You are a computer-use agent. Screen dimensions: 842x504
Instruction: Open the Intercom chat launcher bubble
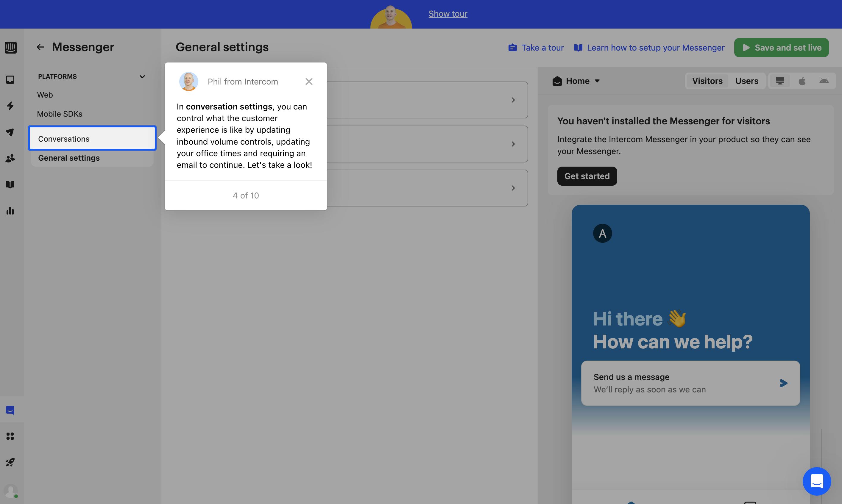816,481
